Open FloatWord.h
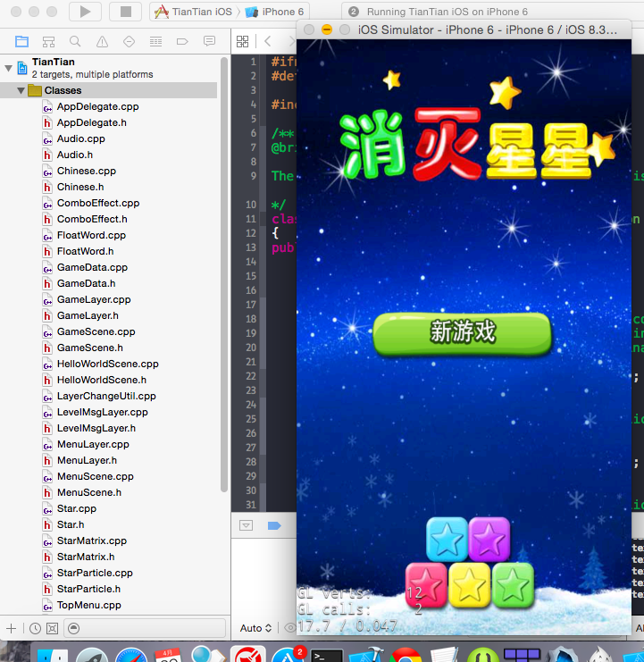This screenshot has width=644, height=662. point(85,251)
